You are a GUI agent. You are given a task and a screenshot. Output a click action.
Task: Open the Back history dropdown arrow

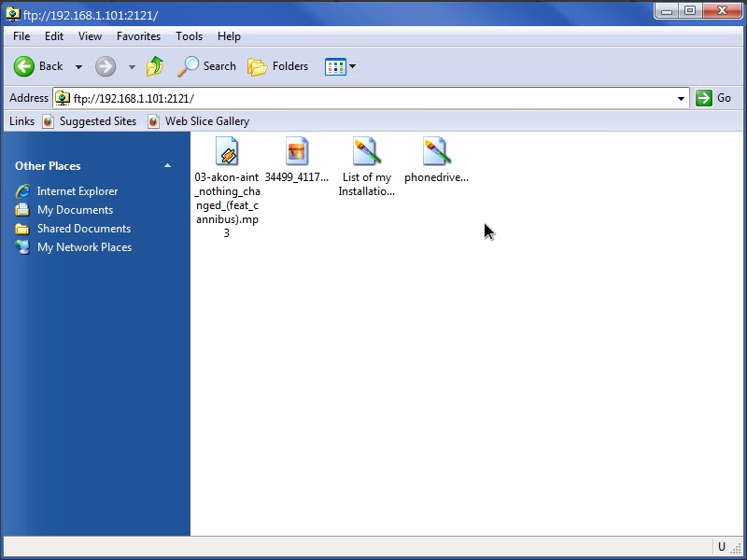click(78, 66)
